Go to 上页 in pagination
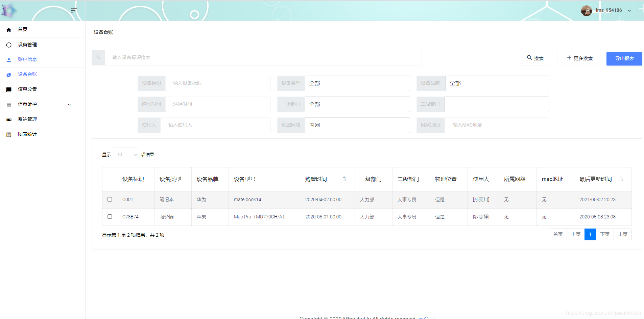The height and width of the screenshot is (319, 644). 576,234
